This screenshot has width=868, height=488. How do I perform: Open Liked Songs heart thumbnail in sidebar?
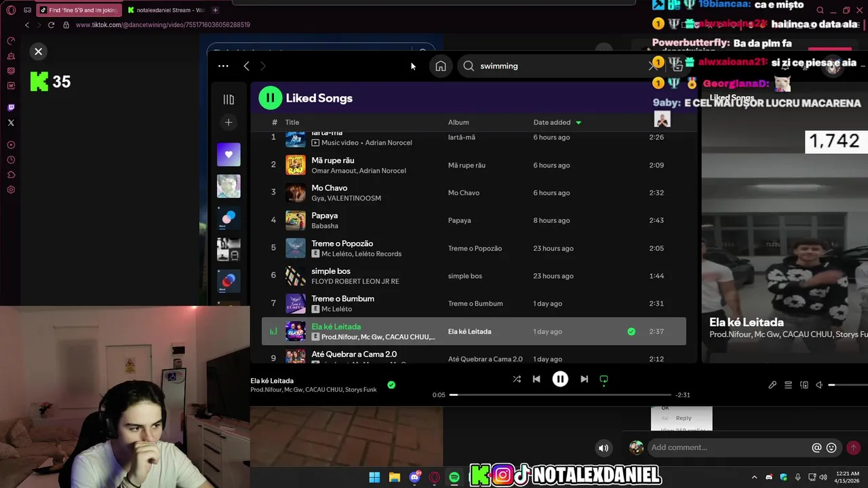tap(229, 155)
